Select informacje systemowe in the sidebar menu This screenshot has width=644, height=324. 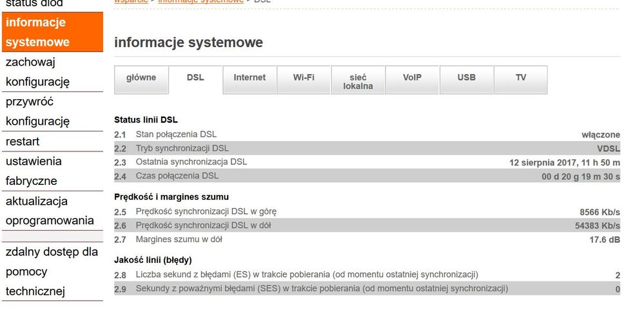tap(37, 32)
